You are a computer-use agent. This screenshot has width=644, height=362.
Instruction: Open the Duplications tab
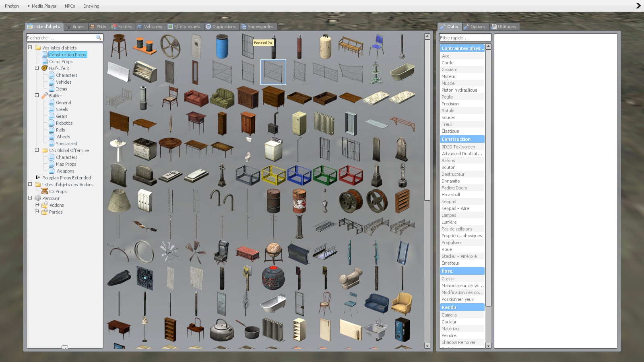221,27
